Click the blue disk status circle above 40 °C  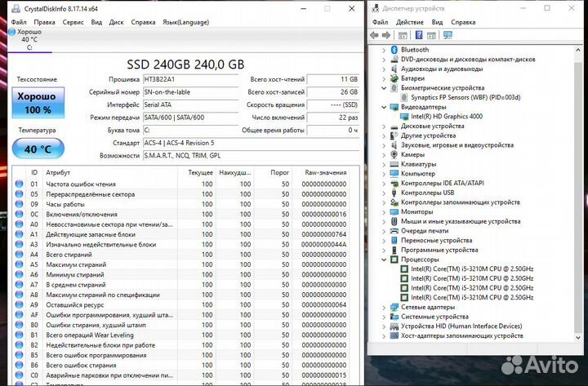[x=12, y=32]
